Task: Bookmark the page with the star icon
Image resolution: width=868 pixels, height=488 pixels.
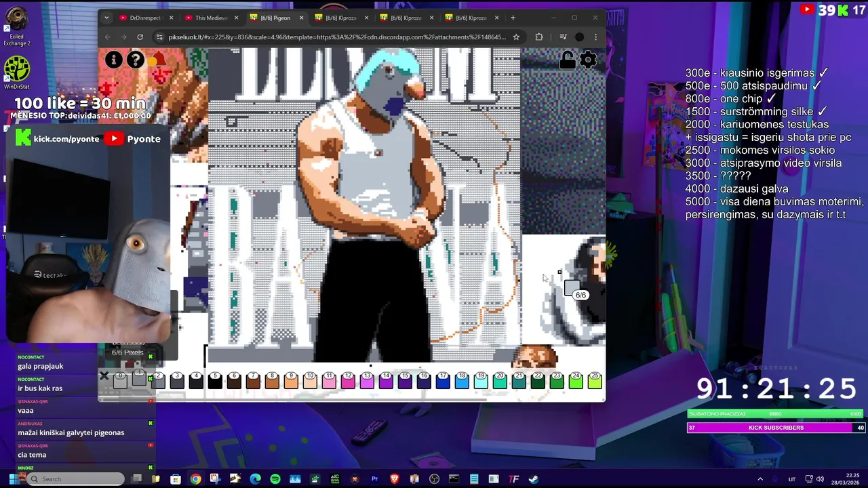Action: pos(516,37)
